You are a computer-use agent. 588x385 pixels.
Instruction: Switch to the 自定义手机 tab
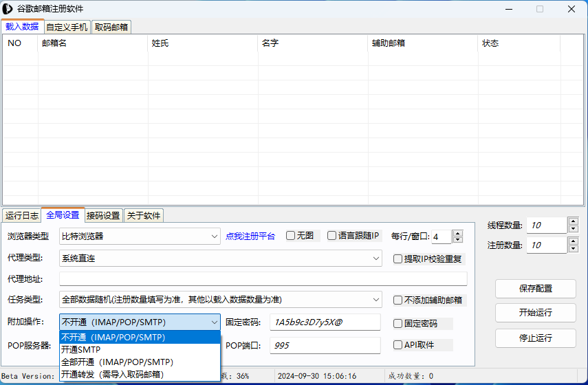(67, 27)
